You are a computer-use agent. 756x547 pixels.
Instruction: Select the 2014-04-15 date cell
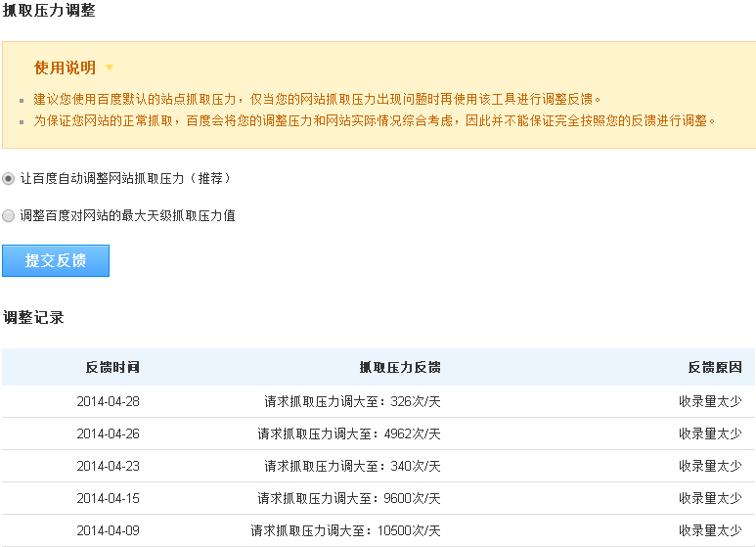point(108,498)
